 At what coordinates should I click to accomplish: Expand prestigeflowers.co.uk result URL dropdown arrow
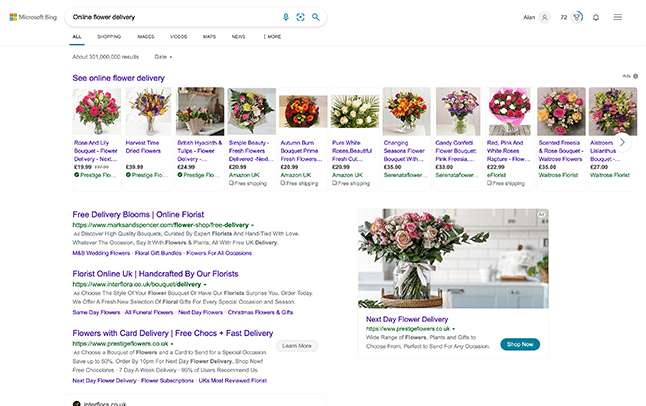coord(172,344)
